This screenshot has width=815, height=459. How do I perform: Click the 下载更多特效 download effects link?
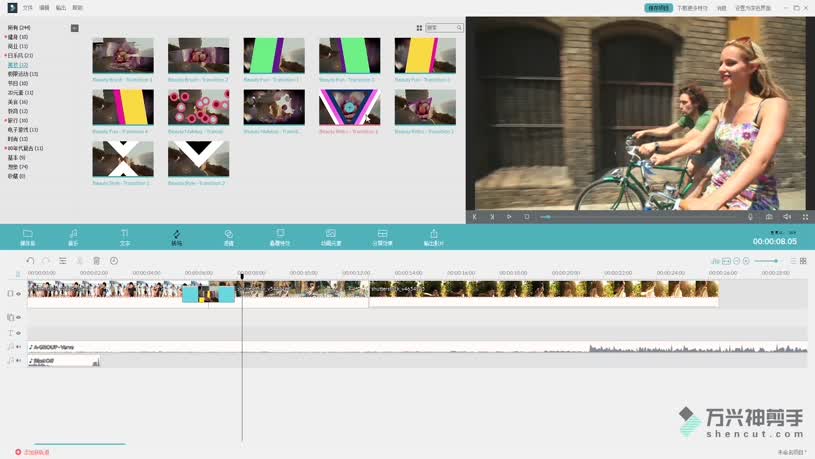pos(692,8)
